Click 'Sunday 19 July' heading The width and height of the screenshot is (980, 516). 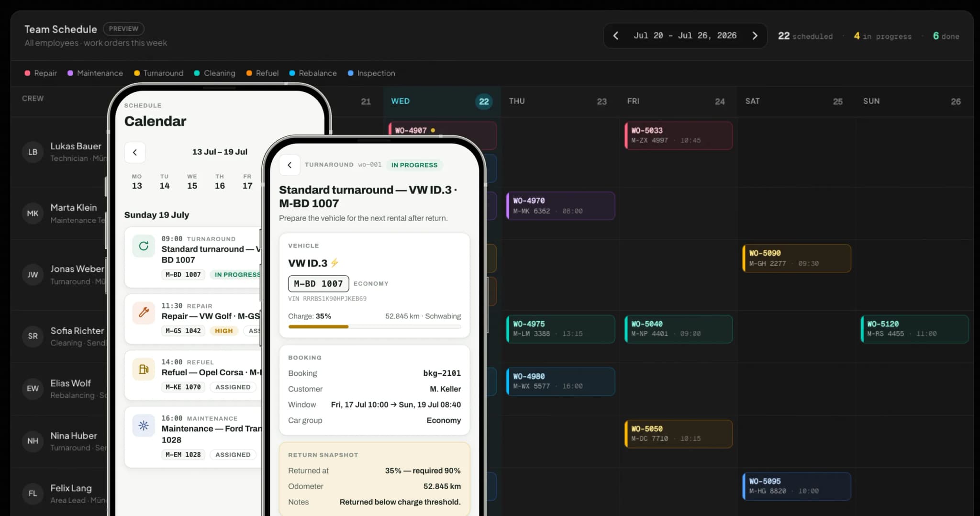coord(156,215)
